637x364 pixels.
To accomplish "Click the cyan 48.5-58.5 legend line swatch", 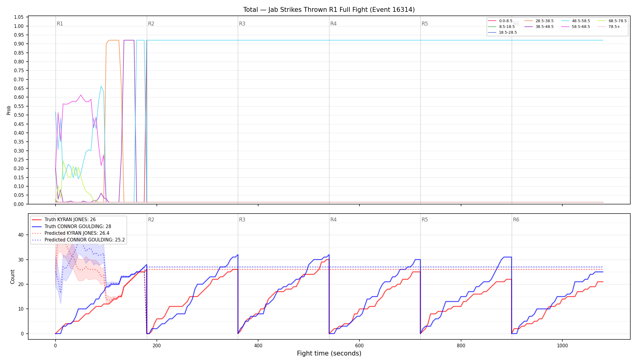I will point(565,21).
